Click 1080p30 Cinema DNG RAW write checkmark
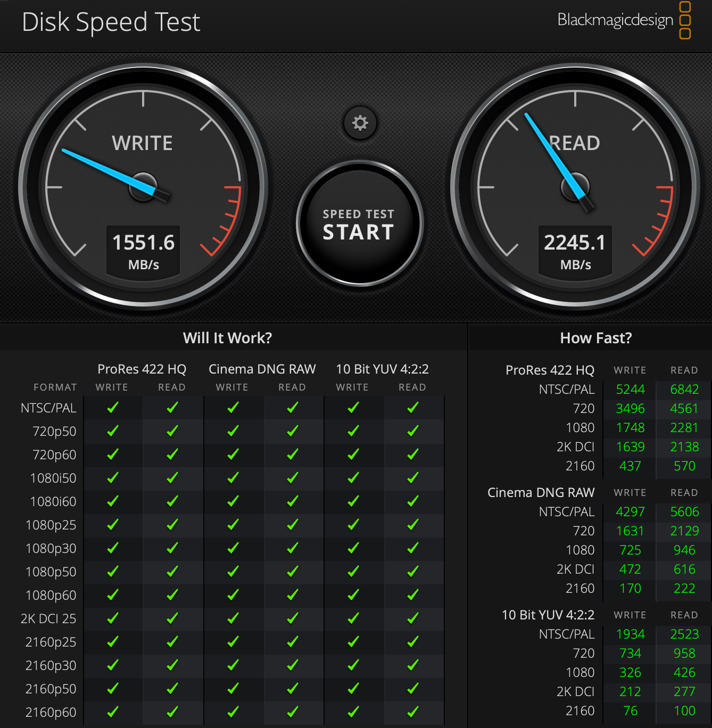Screen dimensions: 712x728 pyautogui.click(x=233, y=548)
